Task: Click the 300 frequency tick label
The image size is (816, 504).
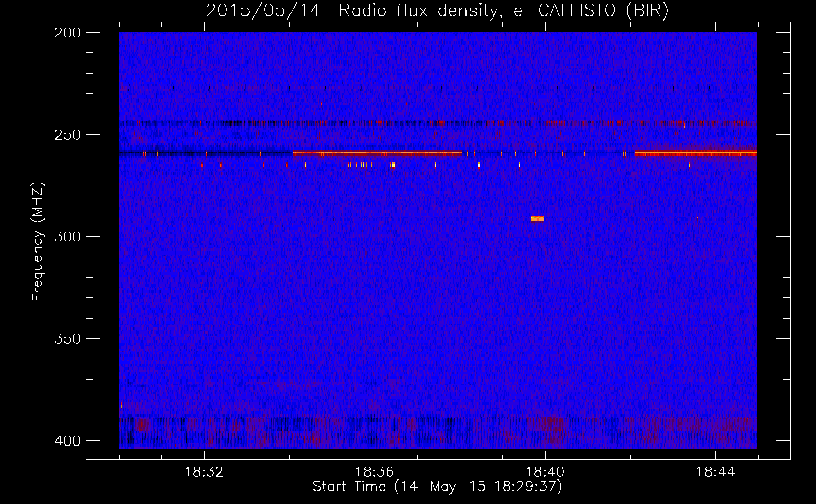Action: [68, 236]
